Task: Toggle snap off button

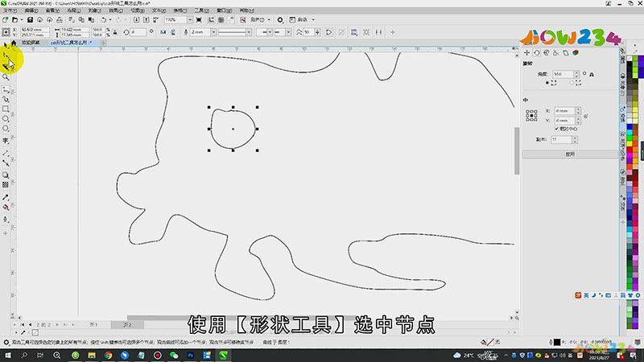Action: pos(243,19)
